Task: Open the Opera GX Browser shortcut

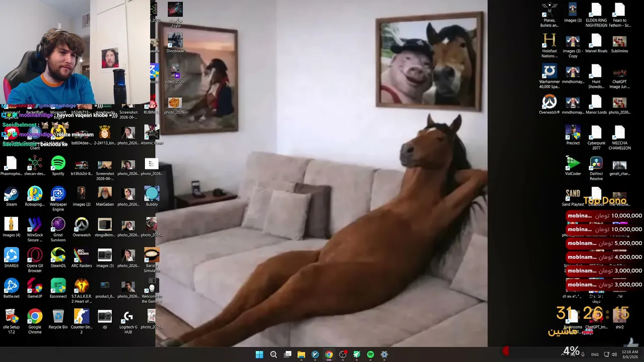Action: [35, 261]
